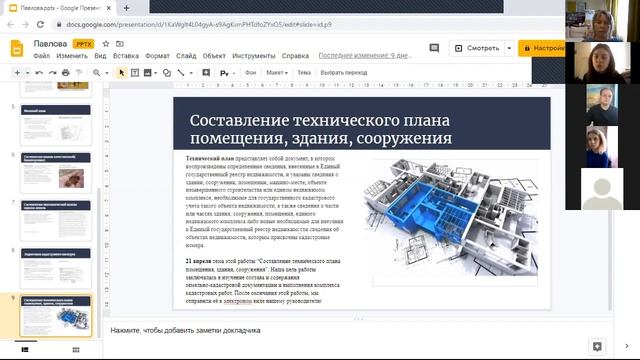Select the line tool
This screenshot has width=640, height=360.
coord(181,73)
